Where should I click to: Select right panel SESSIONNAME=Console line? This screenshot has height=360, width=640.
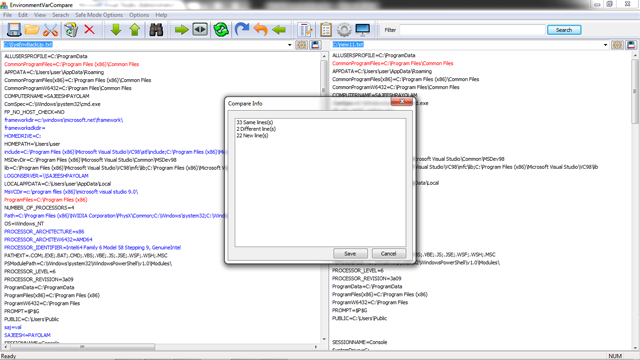[359, 342]
